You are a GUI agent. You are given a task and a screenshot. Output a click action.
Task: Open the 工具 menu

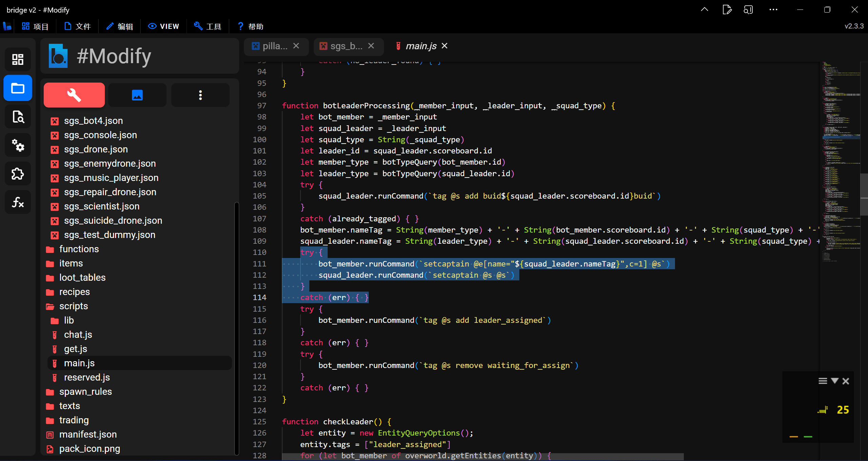tap(208, 26)
